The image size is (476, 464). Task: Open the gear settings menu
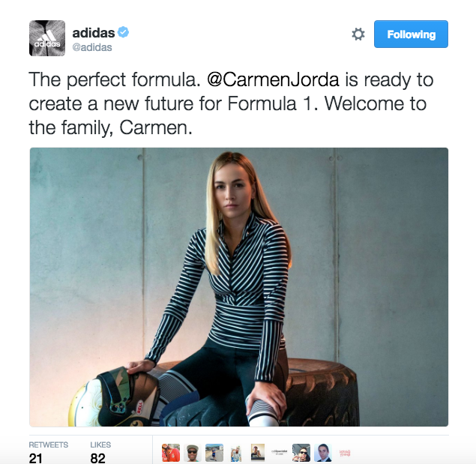pyautogui.click(x=358, y=34)
